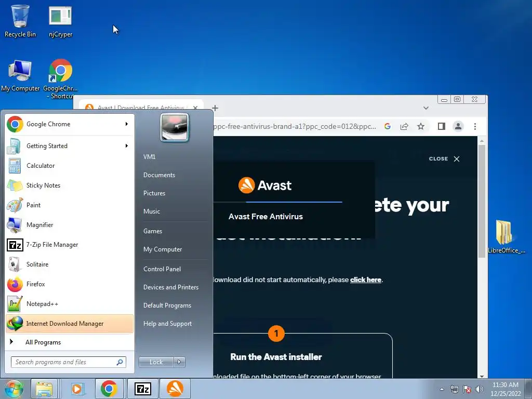532x399 pixels.
Task: Launch Calculator from Start menu
Action: coord(70,166)
